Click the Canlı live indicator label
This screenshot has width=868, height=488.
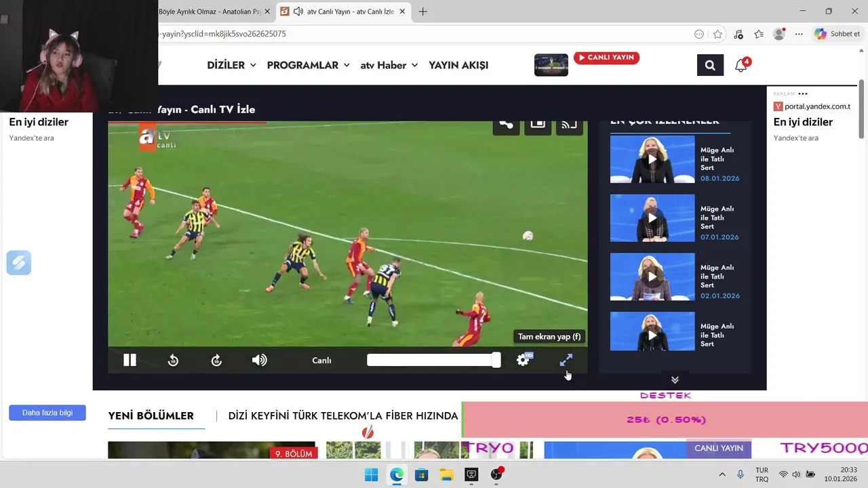click(321, 361)
